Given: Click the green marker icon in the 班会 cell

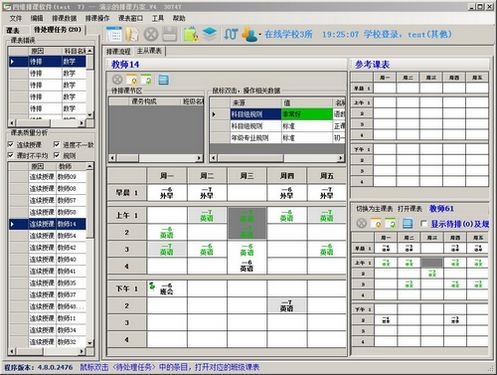Looking at the screenshot, I should (152, 286).
